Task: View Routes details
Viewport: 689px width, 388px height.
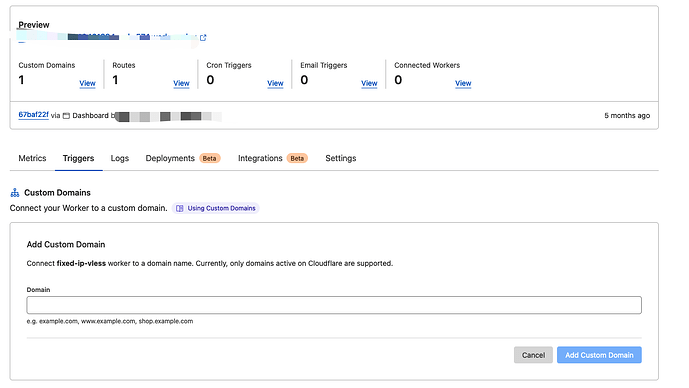Action: [x=181, y=83]
